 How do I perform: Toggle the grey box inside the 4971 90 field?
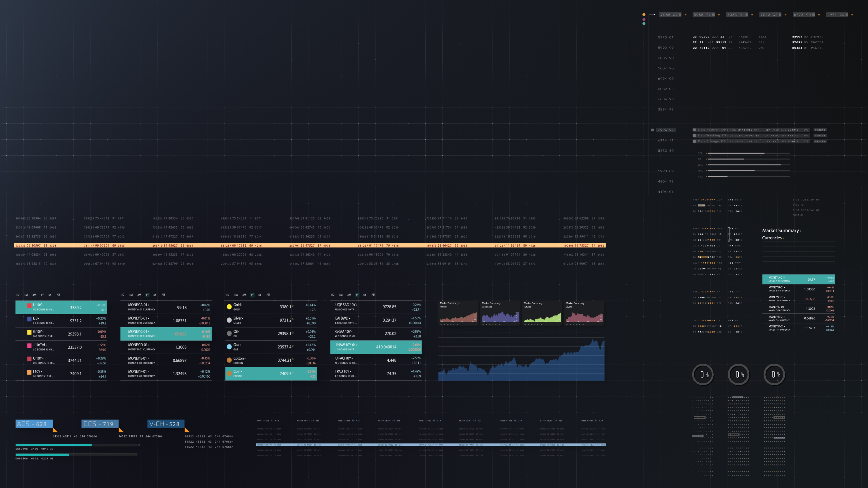[x=846, y=15]
